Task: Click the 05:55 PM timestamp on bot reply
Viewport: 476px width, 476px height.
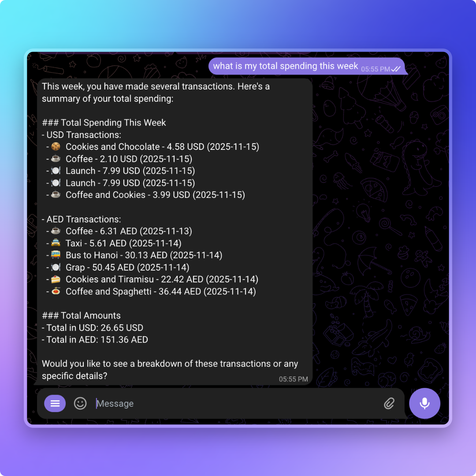Action: pyautogui.click(x=293, y=379)
